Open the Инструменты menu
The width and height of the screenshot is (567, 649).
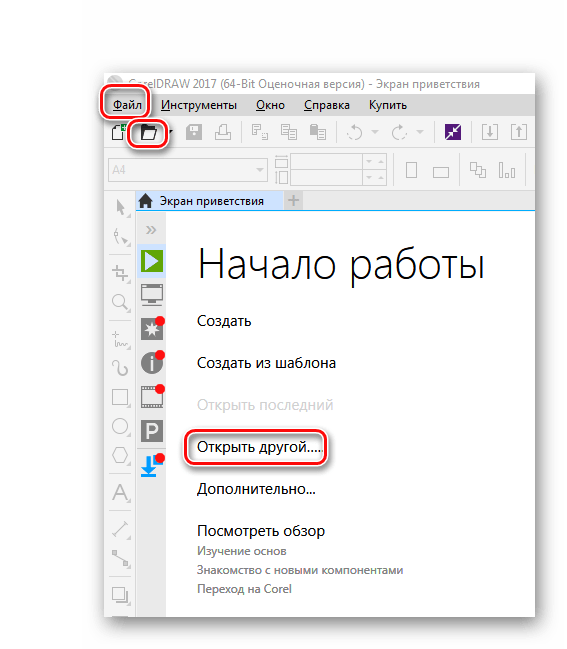[x=199, y=105]
